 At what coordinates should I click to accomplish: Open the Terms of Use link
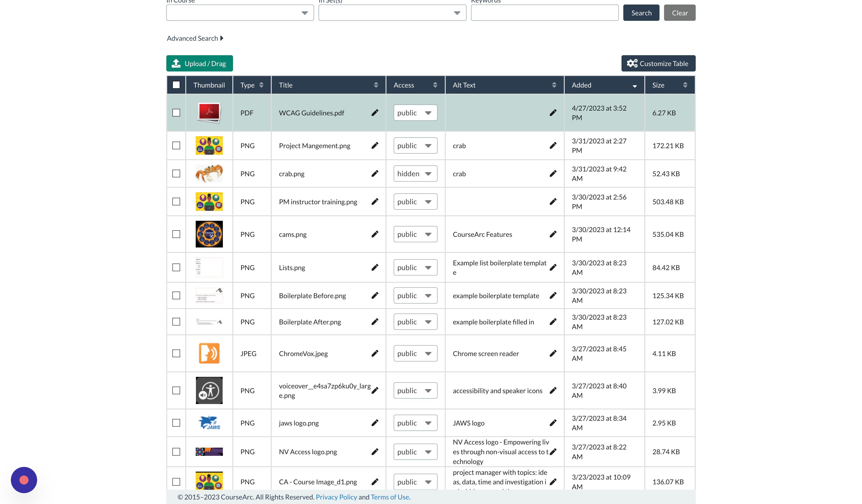tap(390, 497)
